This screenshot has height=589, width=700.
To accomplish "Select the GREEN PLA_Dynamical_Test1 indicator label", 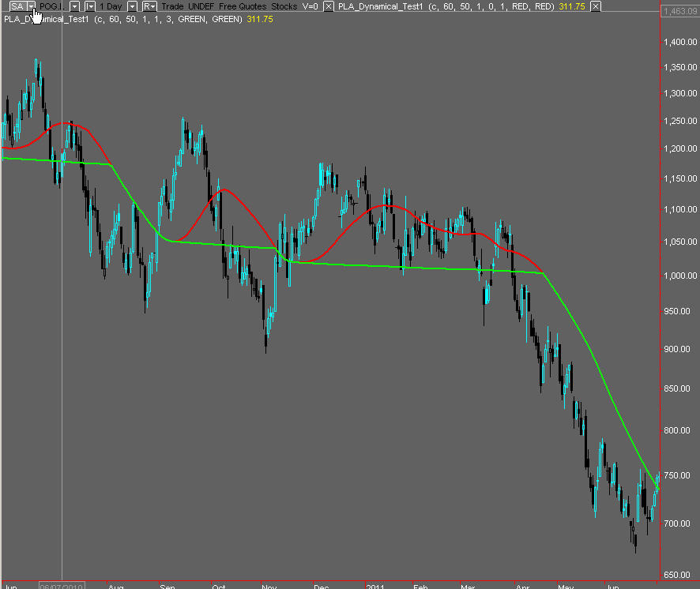I will [x=122, y=18].
